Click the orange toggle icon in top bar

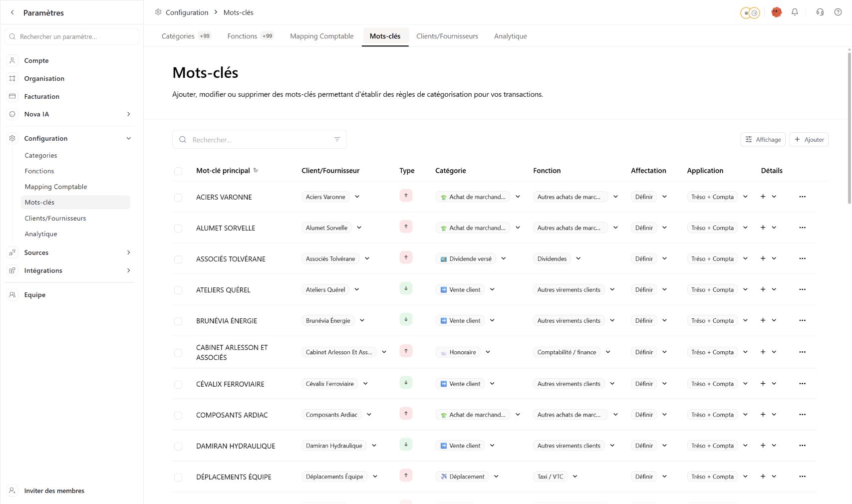[750, 13]
